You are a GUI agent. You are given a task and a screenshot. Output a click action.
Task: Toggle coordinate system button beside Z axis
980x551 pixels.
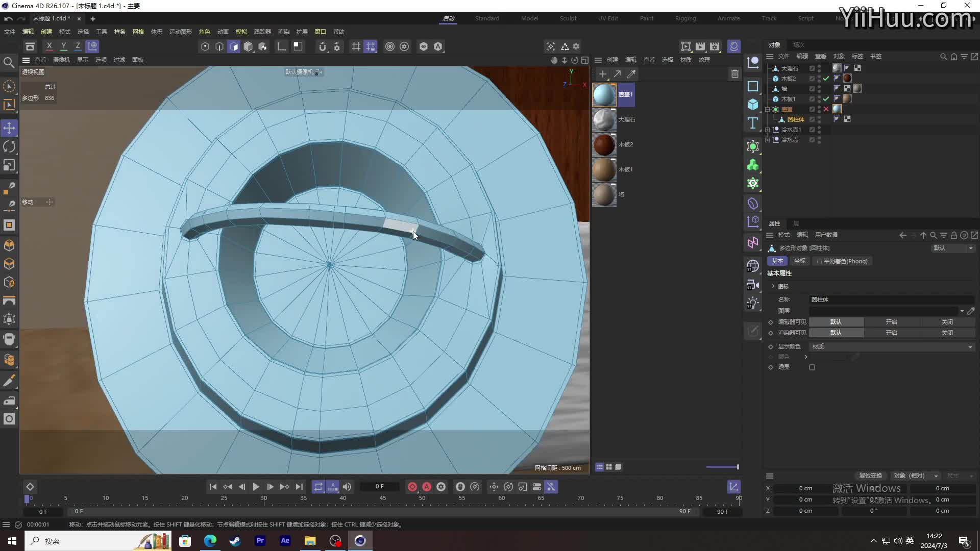pos(92,46)
